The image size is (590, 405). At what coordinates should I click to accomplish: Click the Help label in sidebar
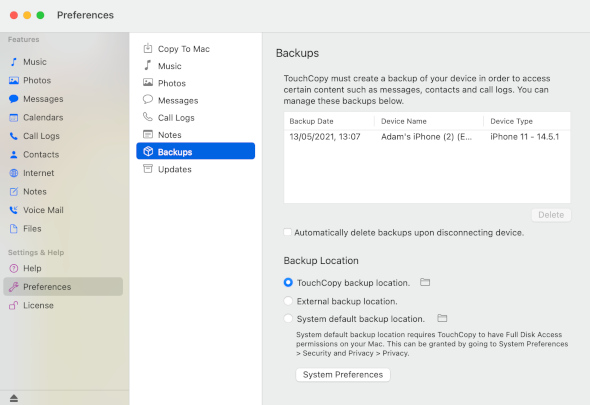pos(32,268)
